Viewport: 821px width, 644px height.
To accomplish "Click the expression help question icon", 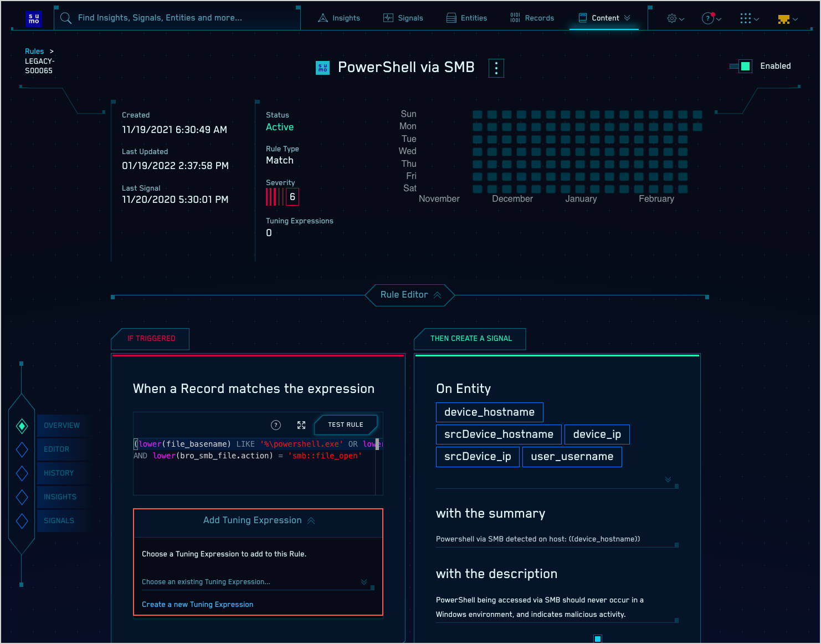I will coord(276,425).
